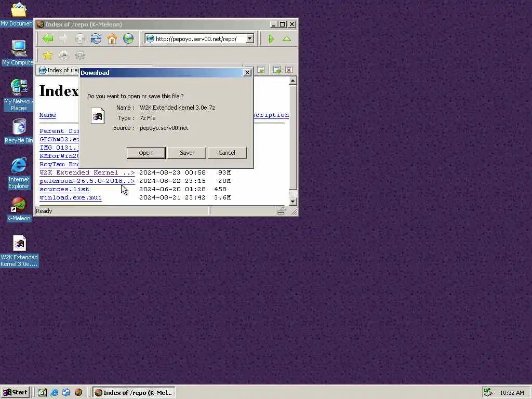The image size is (532, 399).
Task: Click the system tray network icon
Action: pyautogui.click(x=488, y=392)
